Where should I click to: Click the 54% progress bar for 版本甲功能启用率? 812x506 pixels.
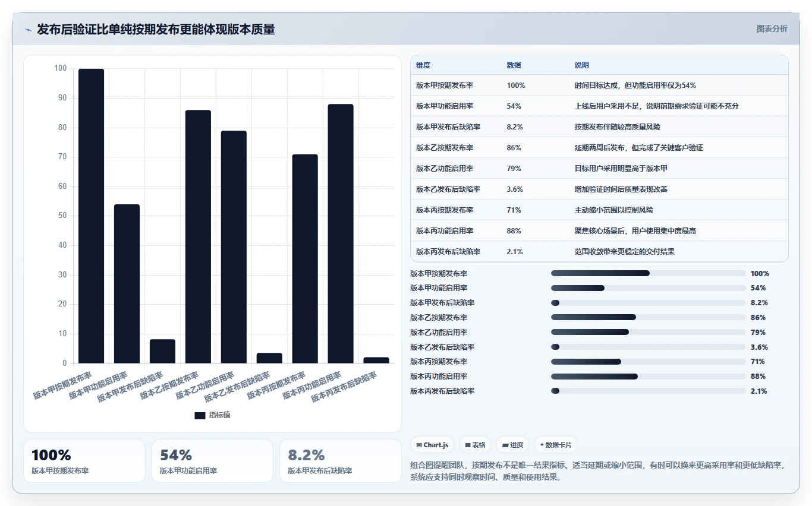(x=649, y=288)
